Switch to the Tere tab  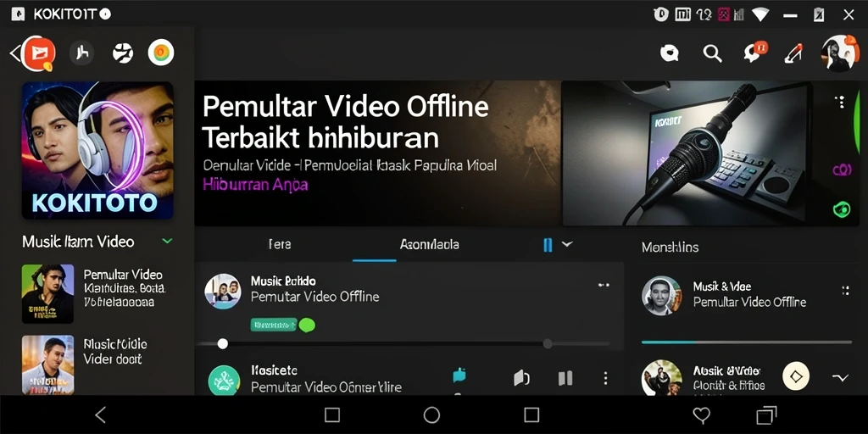pyautogui.click(x=280, y=244)
